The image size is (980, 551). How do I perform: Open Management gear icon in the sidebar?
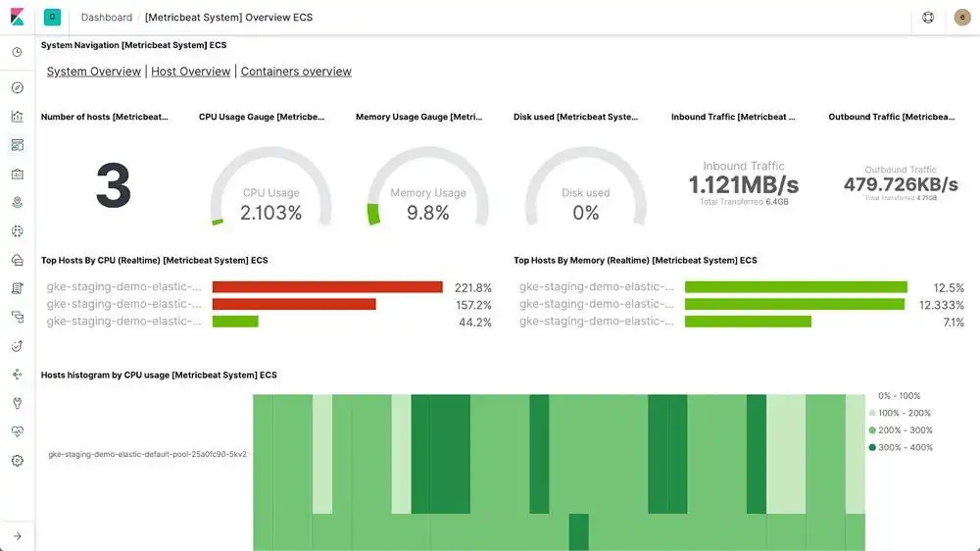17,460
